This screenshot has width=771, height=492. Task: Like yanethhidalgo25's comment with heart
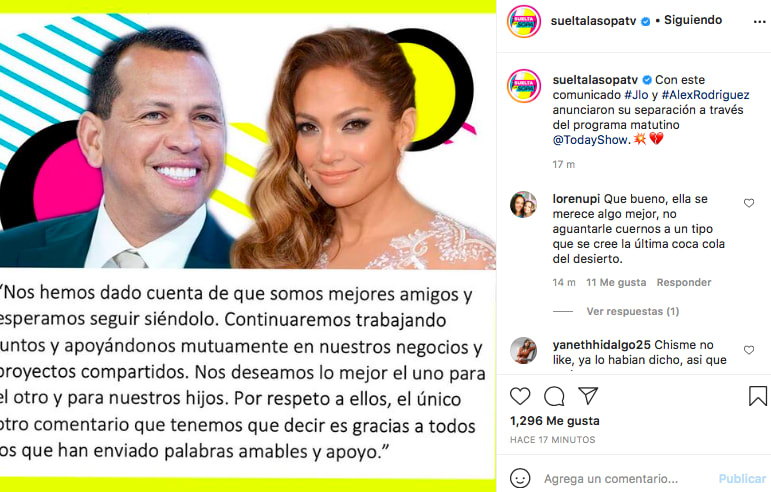coord(748,350)
